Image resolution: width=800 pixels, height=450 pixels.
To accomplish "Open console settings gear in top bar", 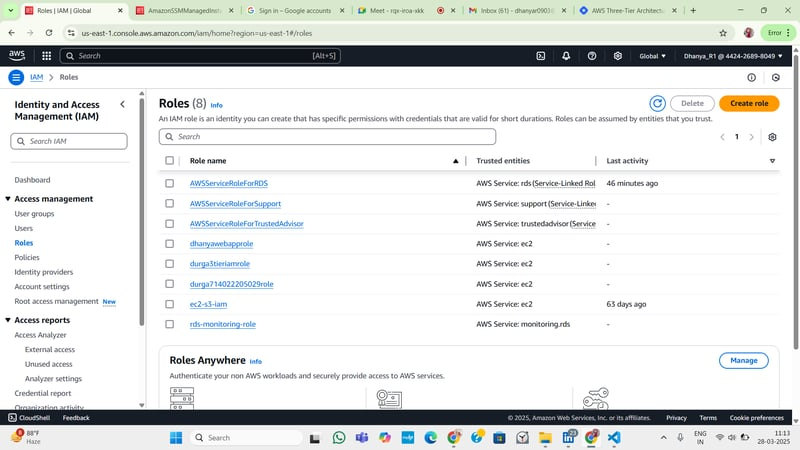I will 617,56.
